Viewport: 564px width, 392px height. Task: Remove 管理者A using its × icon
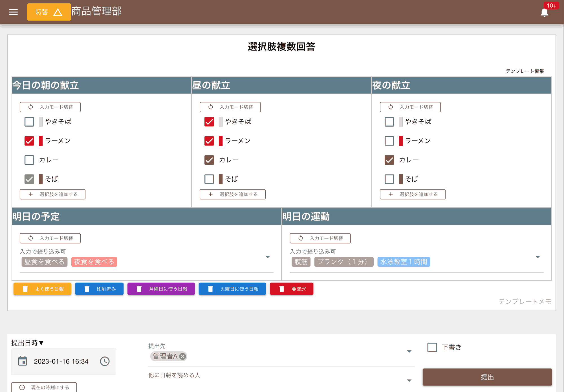pos(182,356)
